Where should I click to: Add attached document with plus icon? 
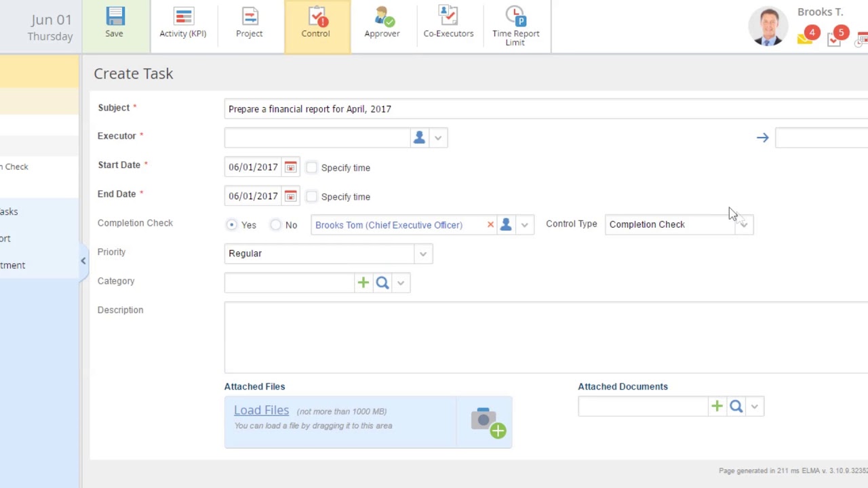(717, 406)
